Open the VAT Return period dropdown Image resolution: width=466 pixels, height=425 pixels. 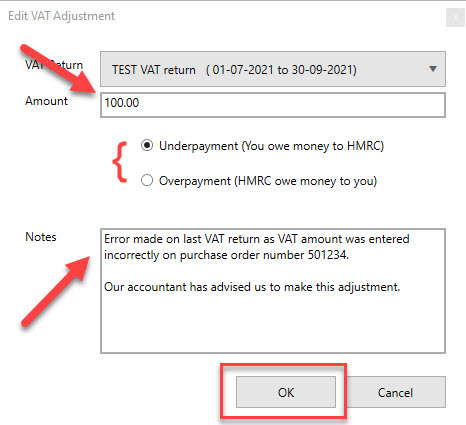[x=273, y=69]
